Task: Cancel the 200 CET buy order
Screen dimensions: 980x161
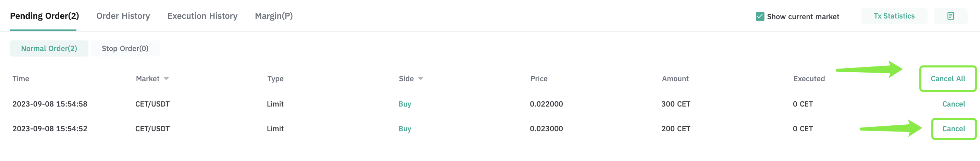Action: pyautogui.click(x=953, y=129)
